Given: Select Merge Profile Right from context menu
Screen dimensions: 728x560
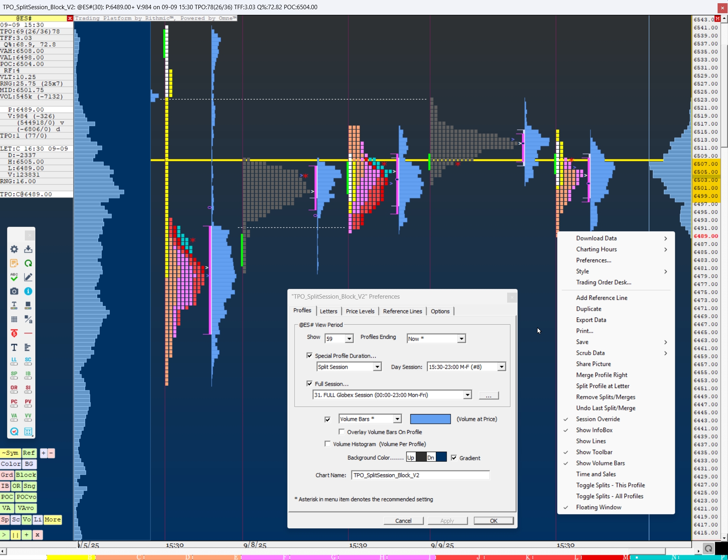Looking at the screenshot, I should (x=601, y=375).
